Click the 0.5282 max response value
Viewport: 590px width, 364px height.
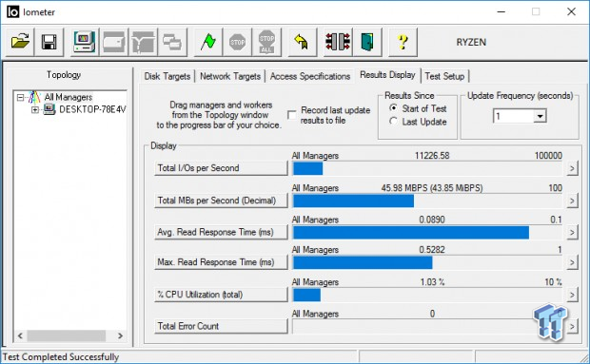click(x=432, y=249)
